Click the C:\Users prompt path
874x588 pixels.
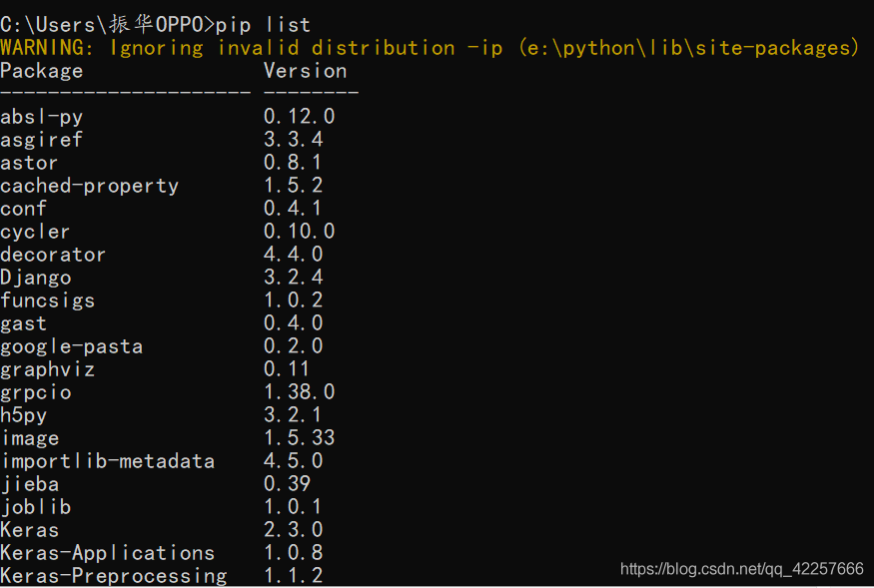[x=50, y=24]
